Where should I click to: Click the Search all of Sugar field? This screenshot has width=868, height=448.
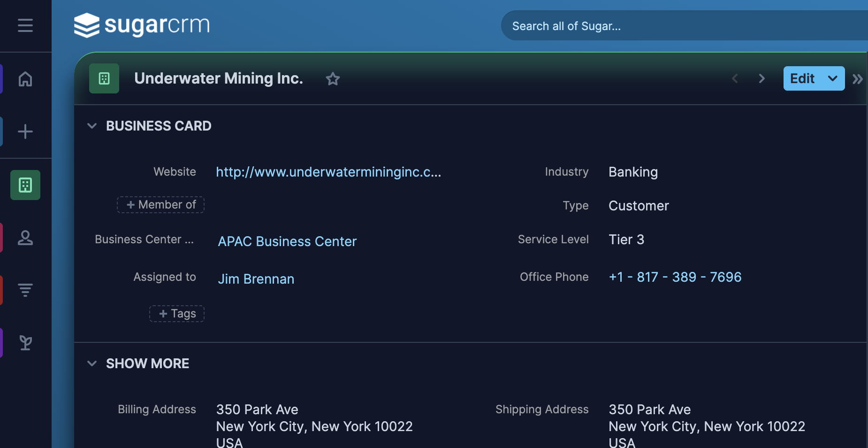[x=657, y=26]
